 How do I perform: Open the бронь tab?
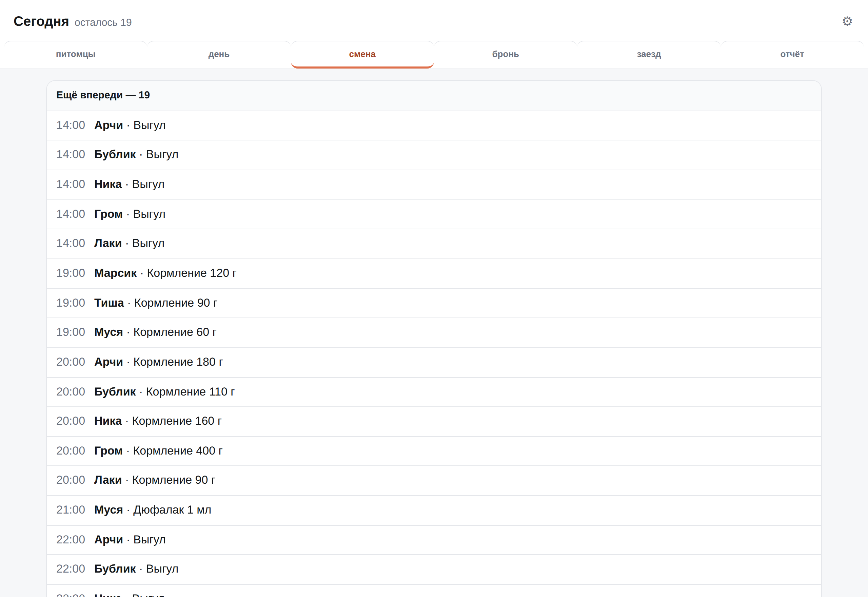pyautogui.click(x=506, y=54)
